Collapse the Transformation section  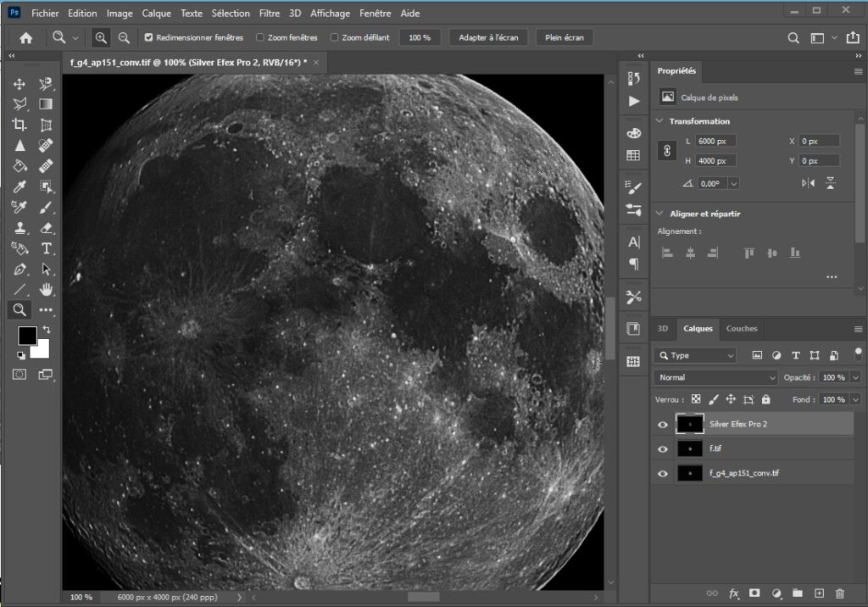click(661, 121)
